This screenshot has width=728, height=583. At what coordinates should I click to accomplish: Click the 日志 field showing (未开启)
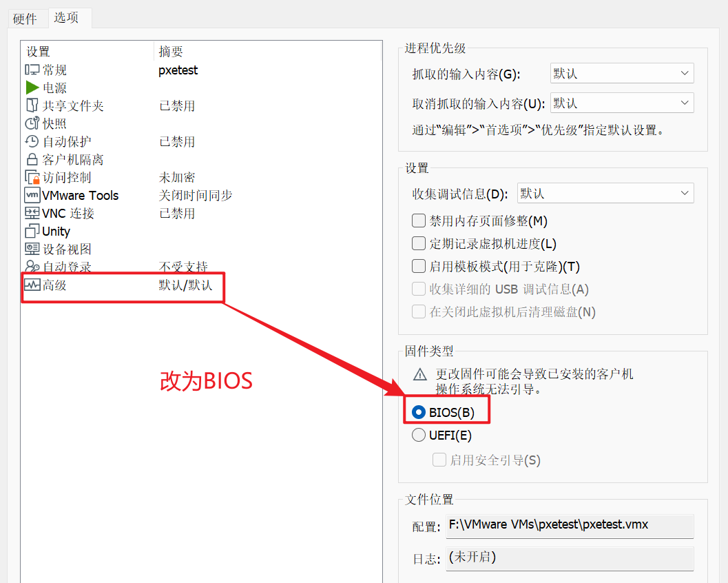[x=570, y=558]
